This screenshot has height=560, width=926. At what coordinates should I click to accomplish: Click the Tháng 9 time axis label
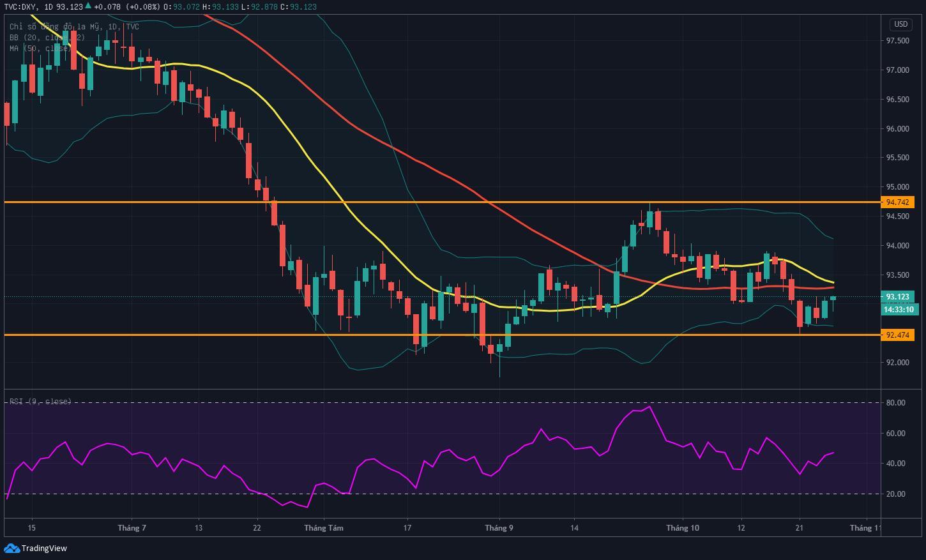499,528
